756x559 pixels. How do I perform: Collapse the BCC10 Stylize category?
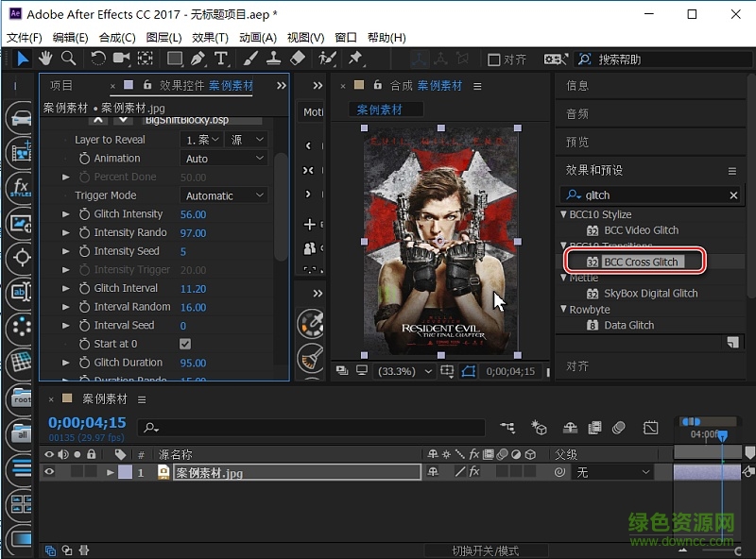pyautogui.click(x=563, y=214)
